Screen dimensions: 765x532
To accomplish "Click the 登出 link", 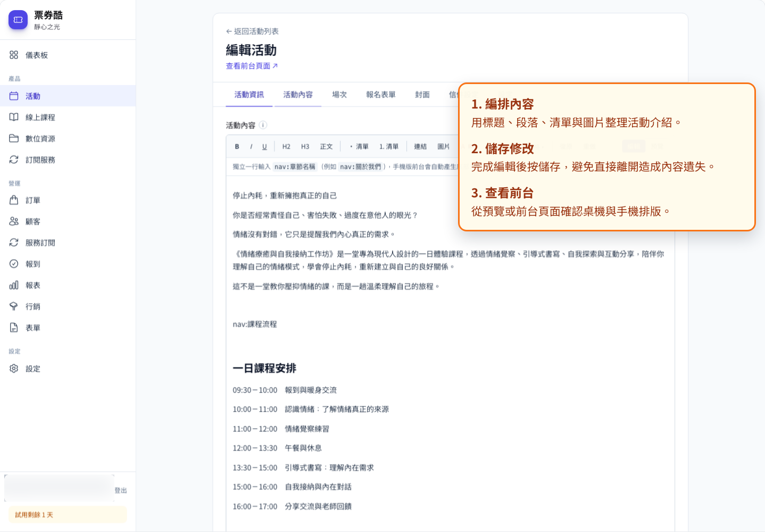I will pyautogui.click(x=121, y=491).
